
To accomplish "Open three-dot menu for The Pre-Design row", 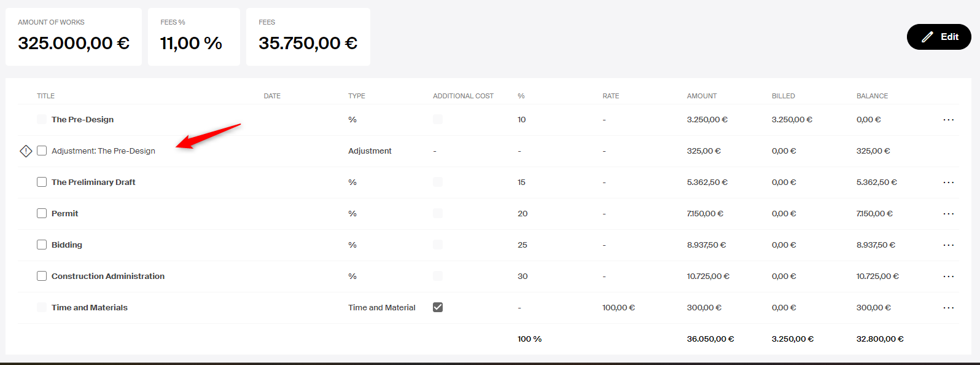I will click(x=948, y=120).
